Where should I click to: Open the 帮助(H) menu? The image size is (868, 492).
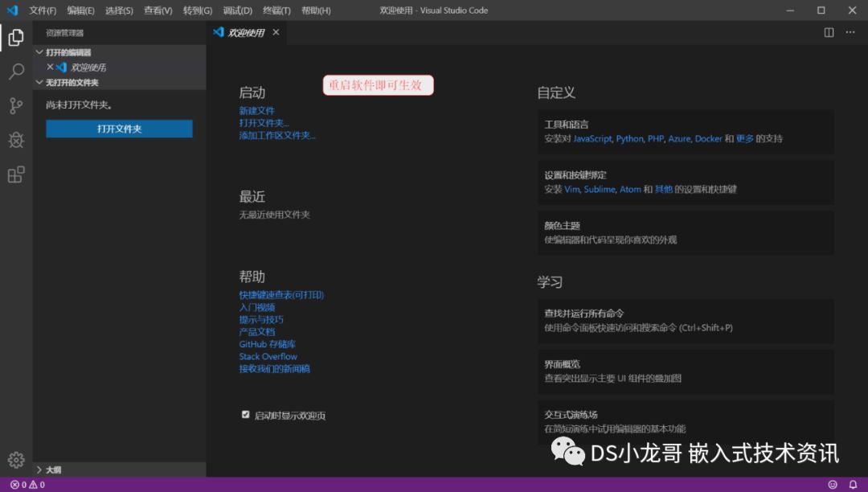click(x=316, y=10)
